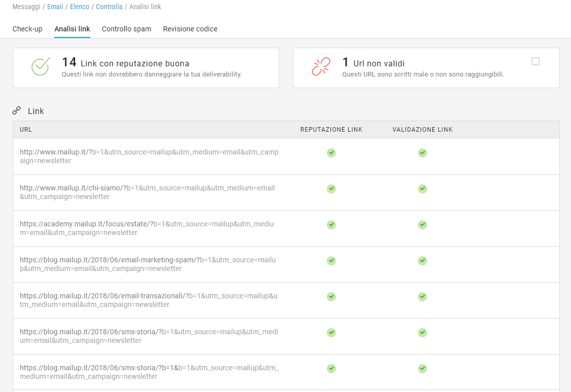
Task: Click reputation check icon for email-marketing-spam URL
Action: click(x=331, y=260)
